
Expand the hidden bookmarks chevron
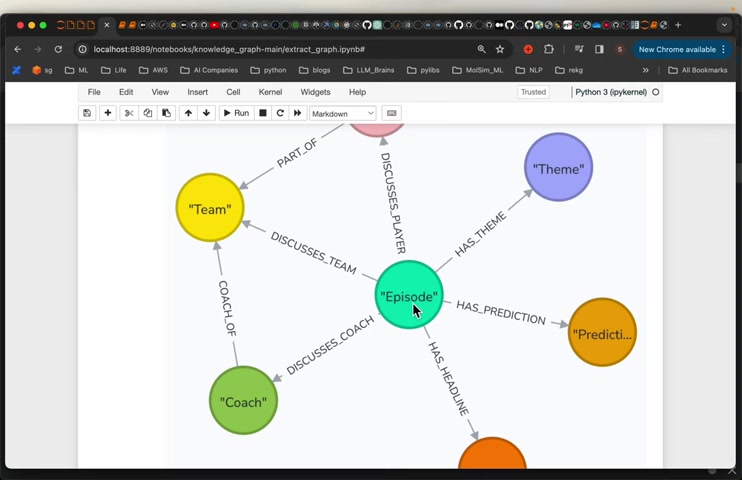click(x=645, y=70)
